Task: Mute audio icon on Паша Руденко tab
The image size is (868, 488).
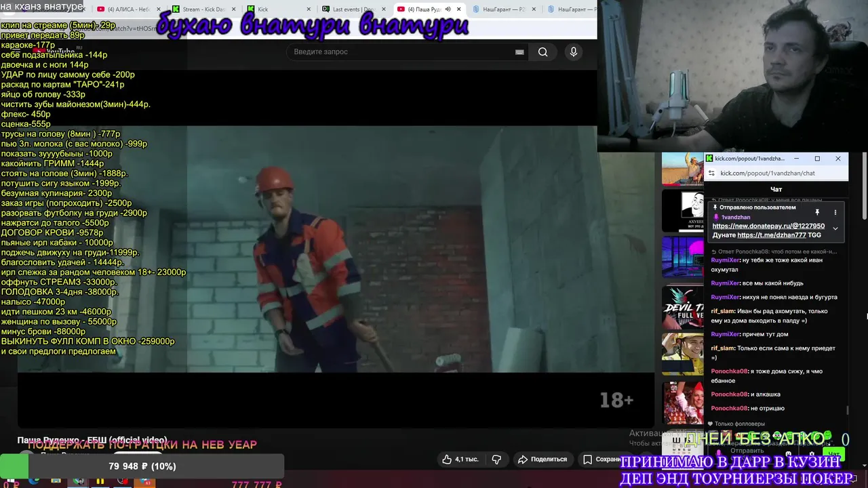Action: pyautogui.click(x=448, y=9)
